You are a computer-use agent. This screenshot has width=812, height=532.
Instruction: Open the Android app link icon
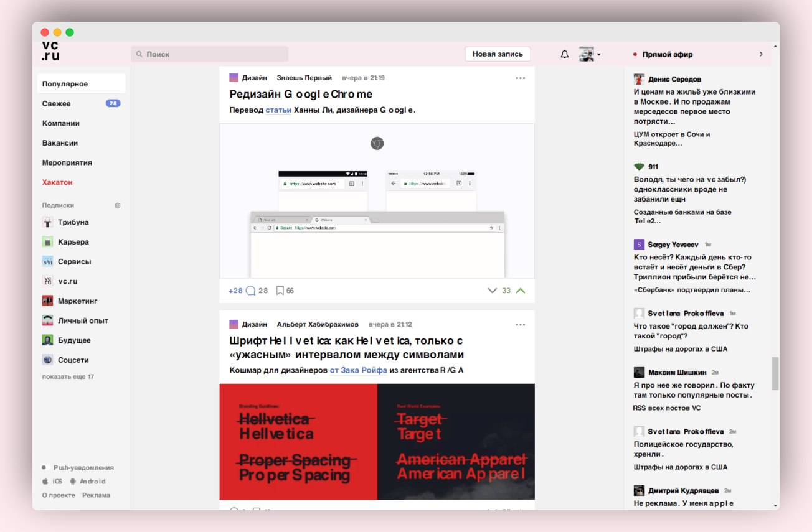(x=73, y=481)
